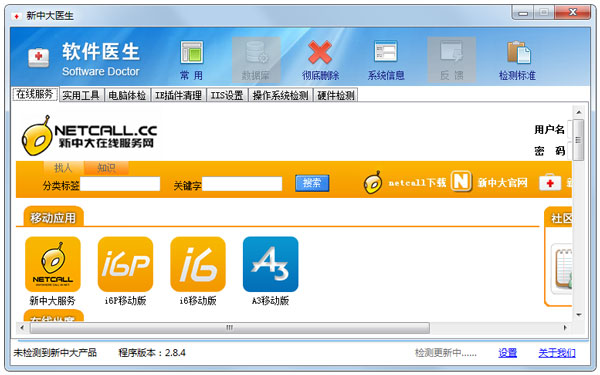Click the 移动应用 section header
The width and height of the screenshot is (600, 375).
tap(53, 217)
